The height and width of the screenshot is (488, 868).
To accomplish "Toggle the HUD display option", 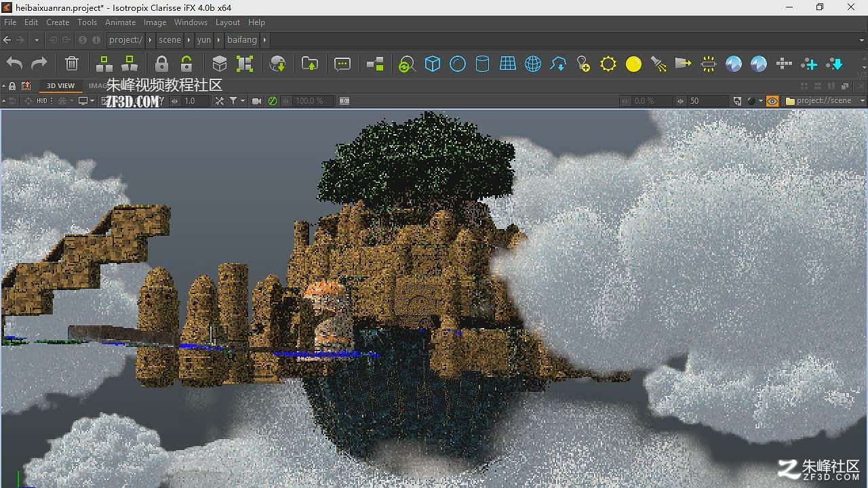I will pos(42,101).
